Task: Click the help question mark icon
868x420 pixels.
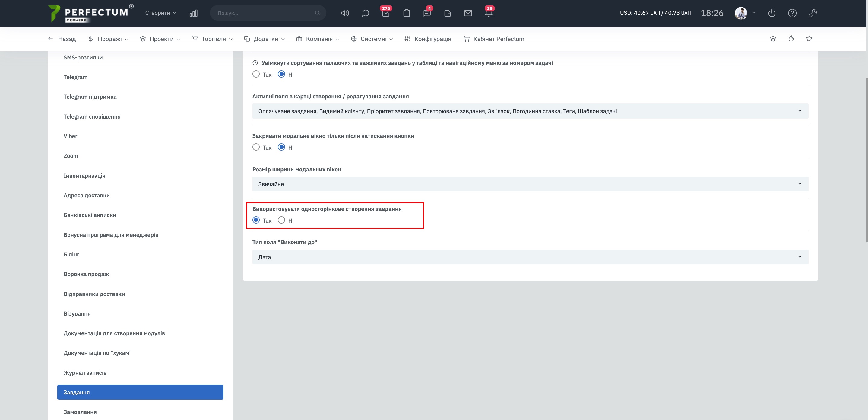Action: click(x=792, y=14)
